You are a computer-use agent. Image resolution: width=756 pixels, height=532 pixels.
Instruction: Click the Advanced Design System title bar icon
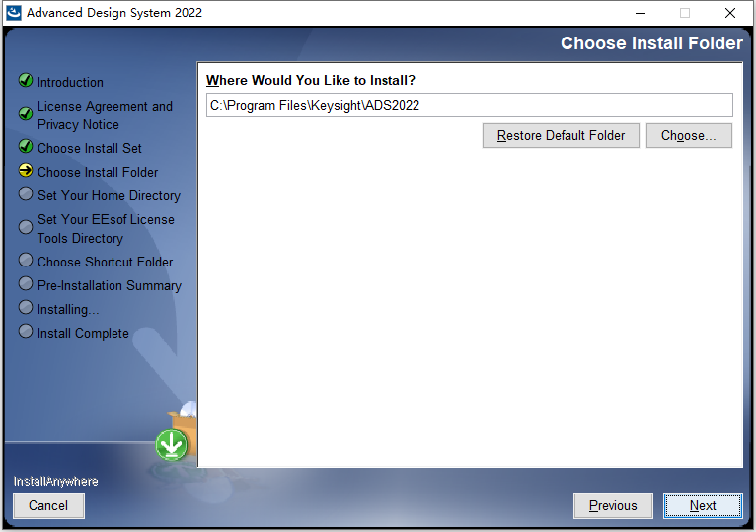14,13
